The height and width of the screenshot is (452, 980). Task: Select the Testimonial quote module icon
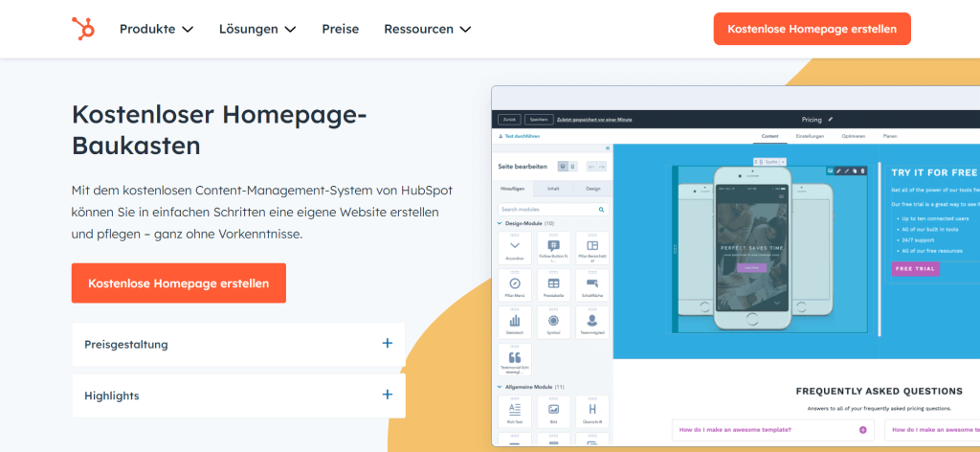coord(514,359)
